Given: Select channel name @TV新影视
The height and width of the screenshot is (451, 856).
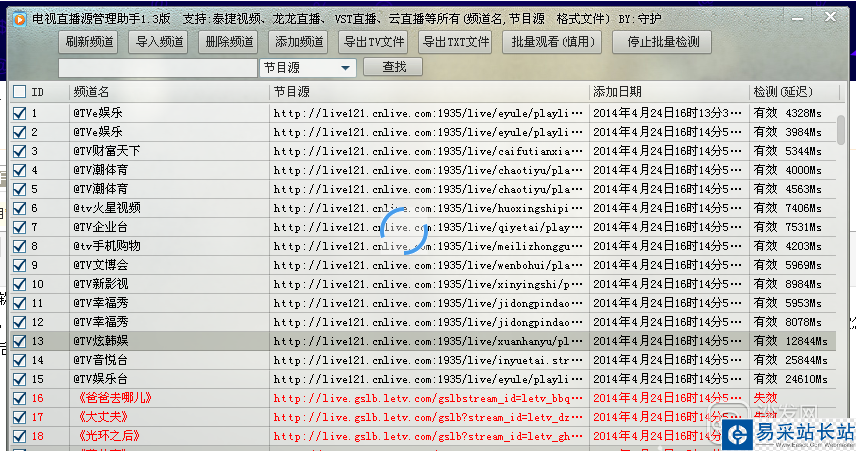Looking at the screenshot, I should coord(100,284).
